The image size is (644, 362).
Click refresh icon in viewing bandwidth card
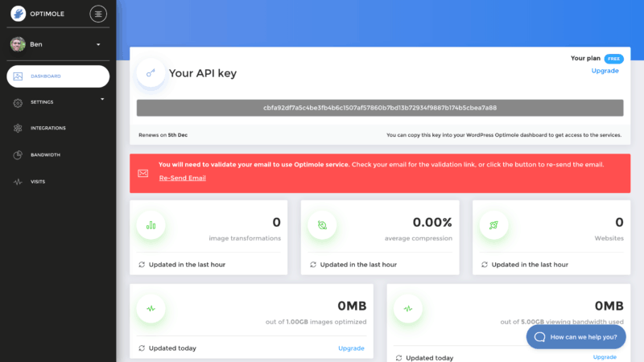(398, 358)
